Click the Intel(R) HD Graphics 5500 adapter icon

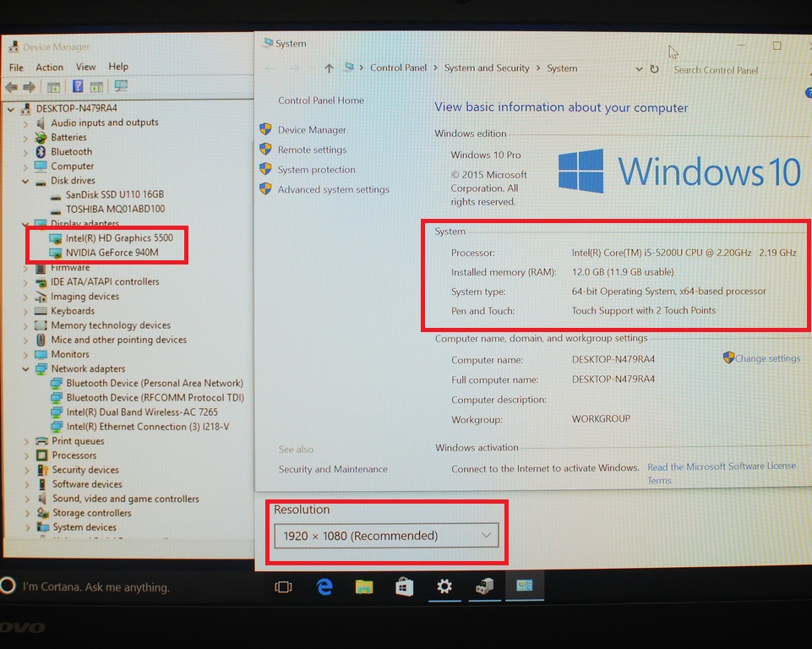pyautogui.click(x=56, y=238)
